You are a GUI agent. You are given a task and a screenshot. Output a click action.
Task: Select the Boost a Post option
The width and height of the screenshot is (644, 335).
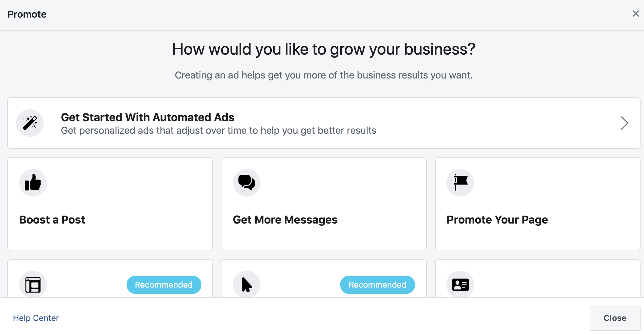click(110, 204)
